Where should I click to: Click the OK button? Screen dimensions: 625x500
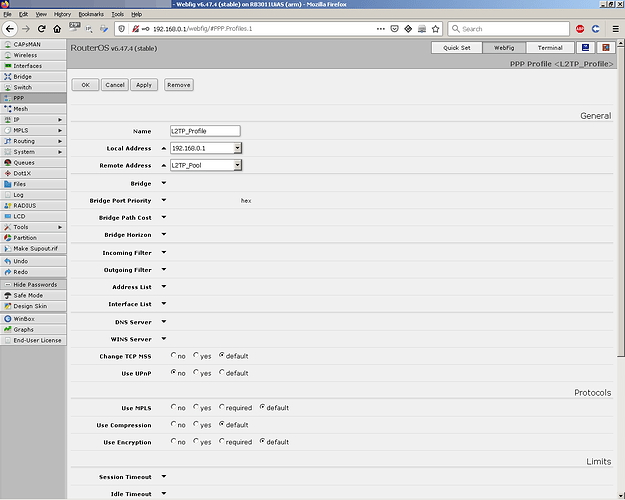pyautogui.click(x=85, y=85)
